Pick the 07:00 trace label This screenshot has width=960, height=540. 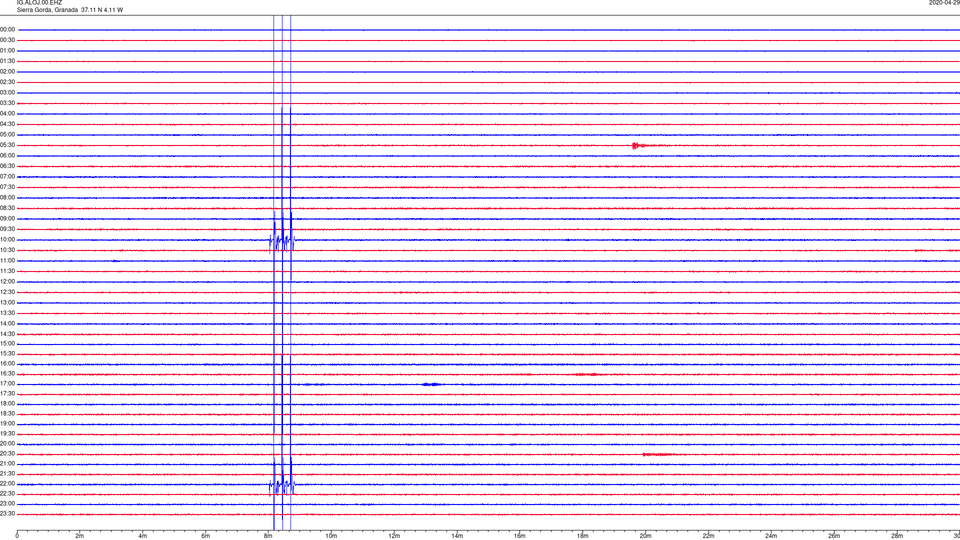7,176
